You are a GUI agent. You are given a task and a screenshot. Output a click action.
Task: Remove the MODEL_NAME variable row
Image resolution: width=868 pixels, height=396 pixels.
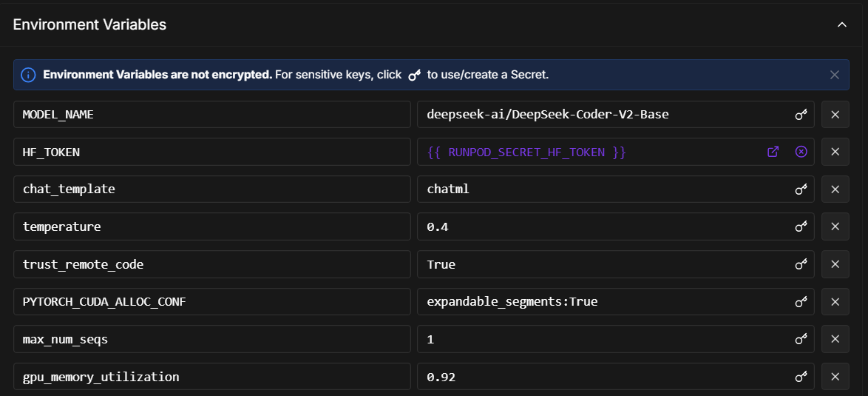pos(835,115)
